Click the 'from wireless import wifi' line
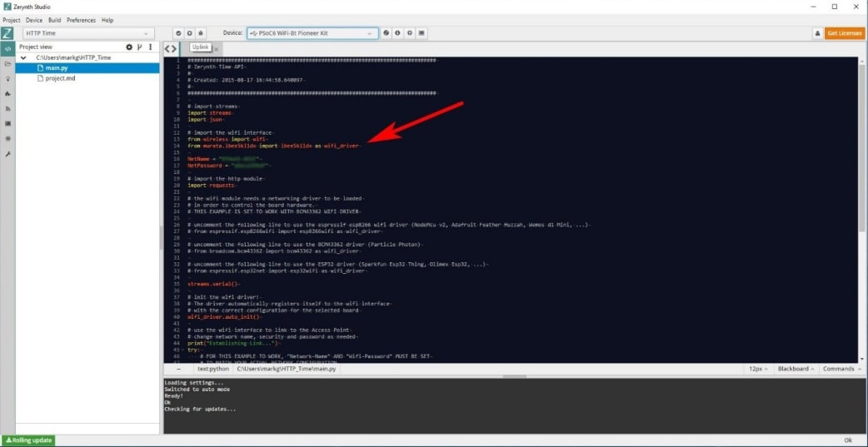This screenshot has height=447, width=868. point(227,139)
